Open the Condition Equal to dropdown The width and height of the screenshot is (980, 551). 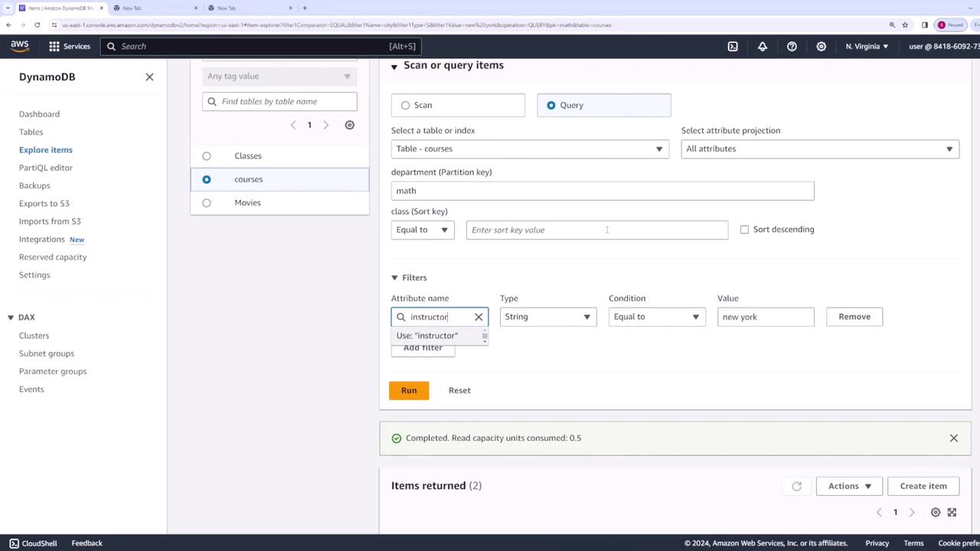656,317
